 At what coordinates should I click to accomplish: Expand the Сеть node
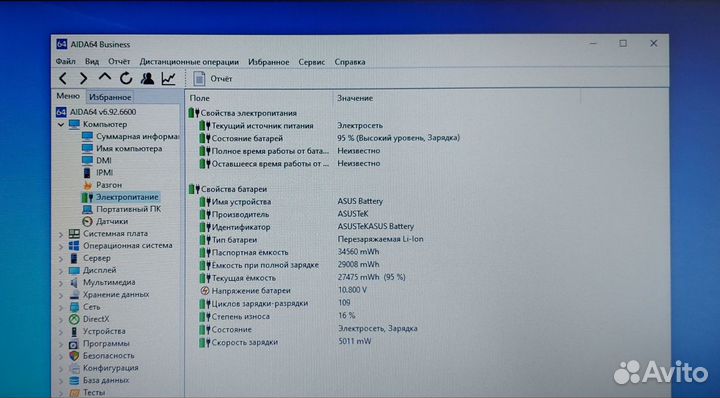[61, 308]
